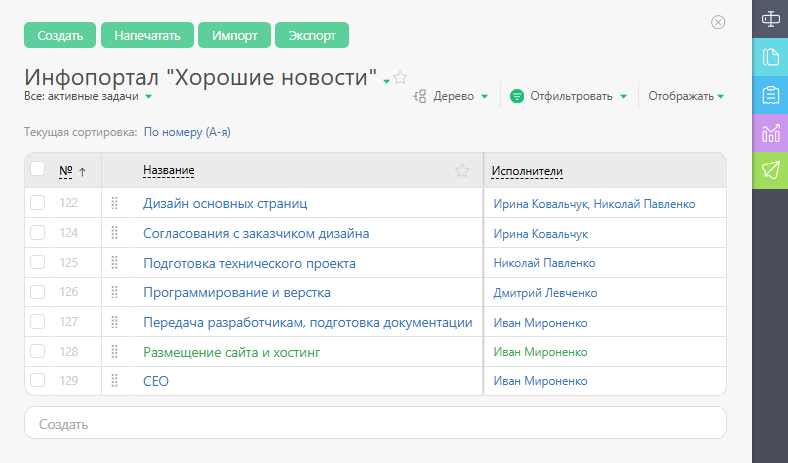
Task: Open task 'Дизайн основных страниц'
Action: [x=225, y=203]
